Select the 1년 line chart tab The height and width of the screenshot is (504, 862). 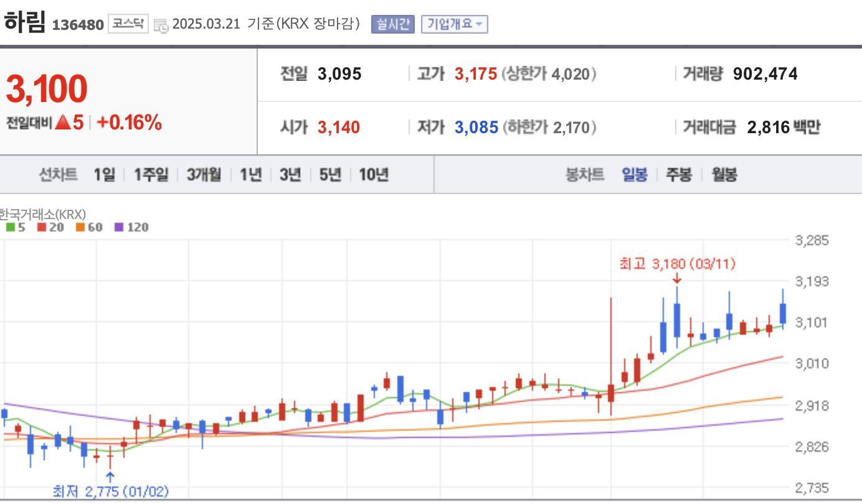[251, 175]
